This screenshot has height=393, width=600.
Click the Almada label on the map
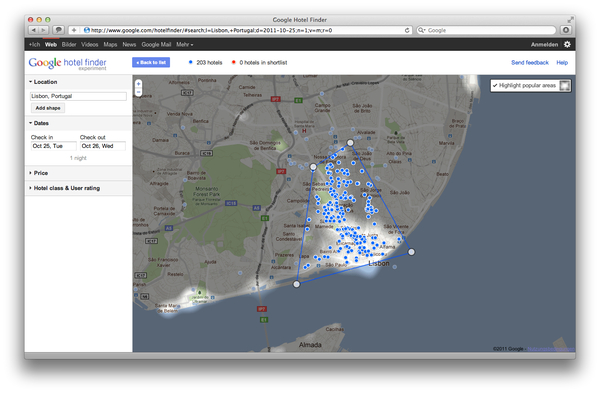(x=310, y=345)
